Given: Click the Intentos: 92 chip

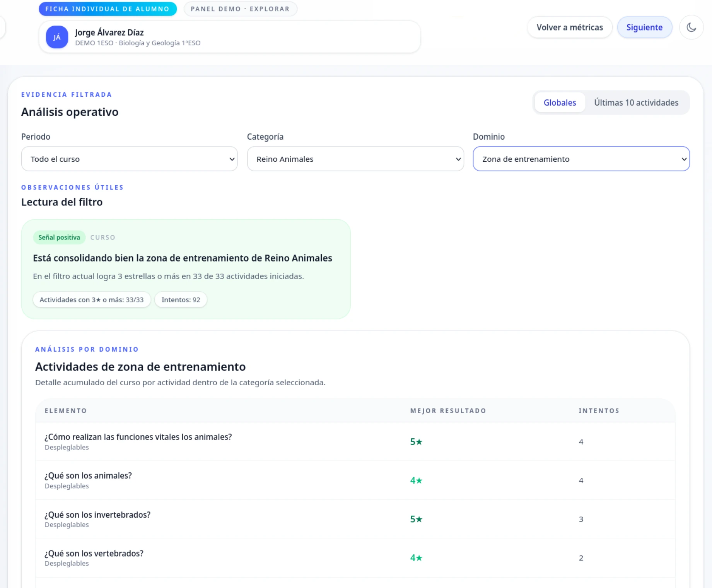Looking at the screenshot, I should click(181, 300).
